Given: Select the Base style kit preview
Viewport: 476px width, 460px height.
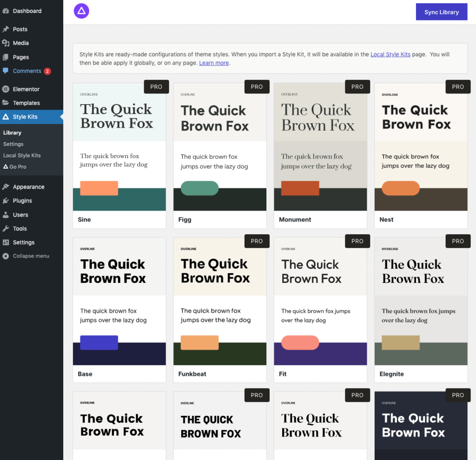Looking at the screenshot, I should point(119,301).
